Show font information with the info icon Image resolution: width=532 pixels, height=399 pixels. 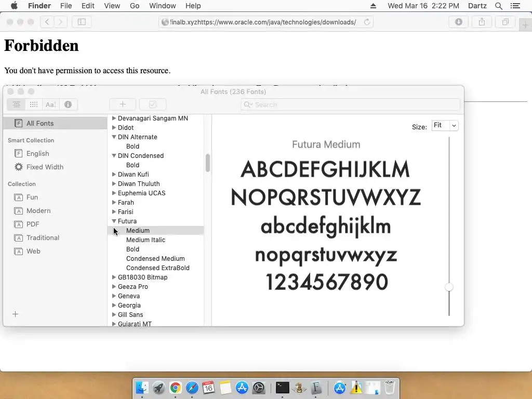tap(68, 104)
